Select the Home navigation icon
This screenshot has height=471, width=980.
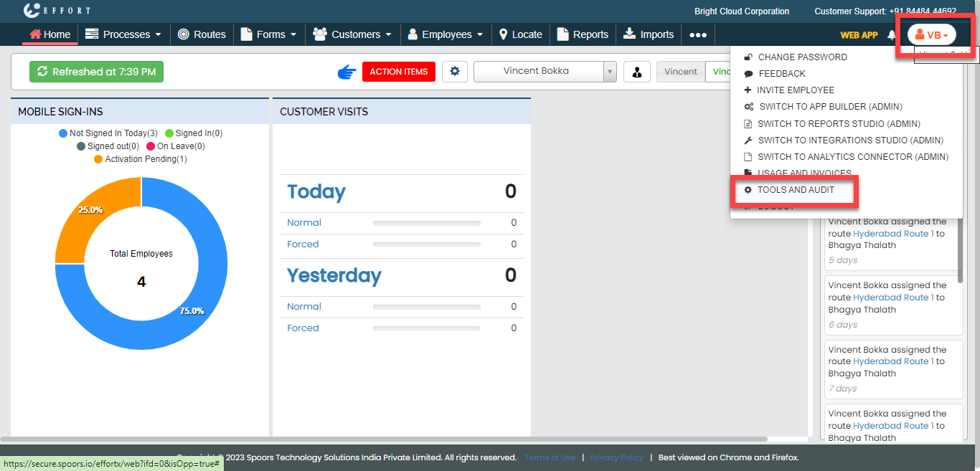coord(34,34)
